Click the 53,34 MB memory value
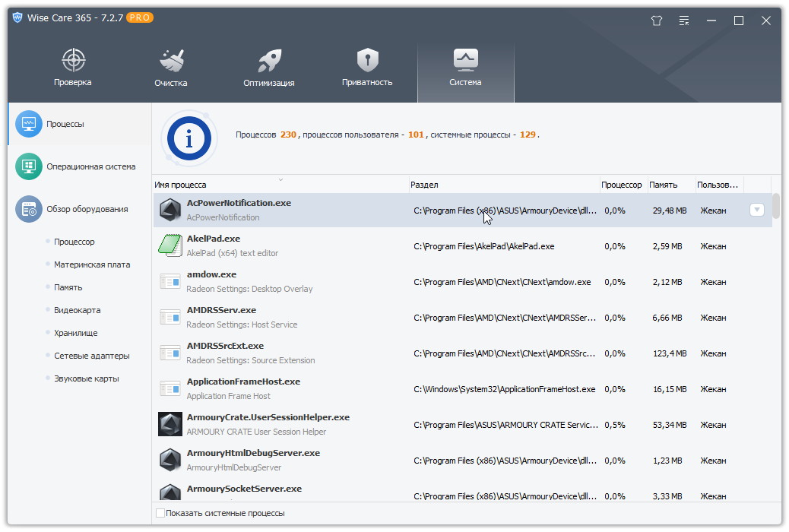This screenshot has width=789, height=532. [670, 425]
